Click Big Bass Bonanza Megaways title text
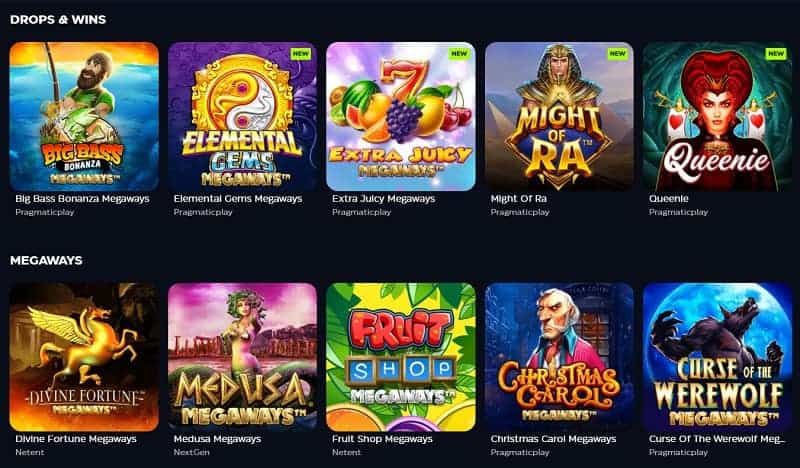 [82, 199]
